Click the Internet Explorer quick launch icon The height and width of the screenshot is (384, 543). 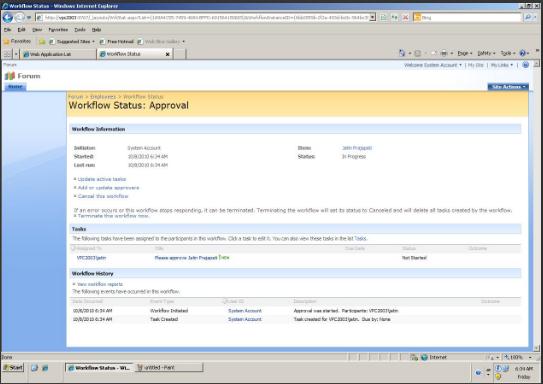pos(45,368)
